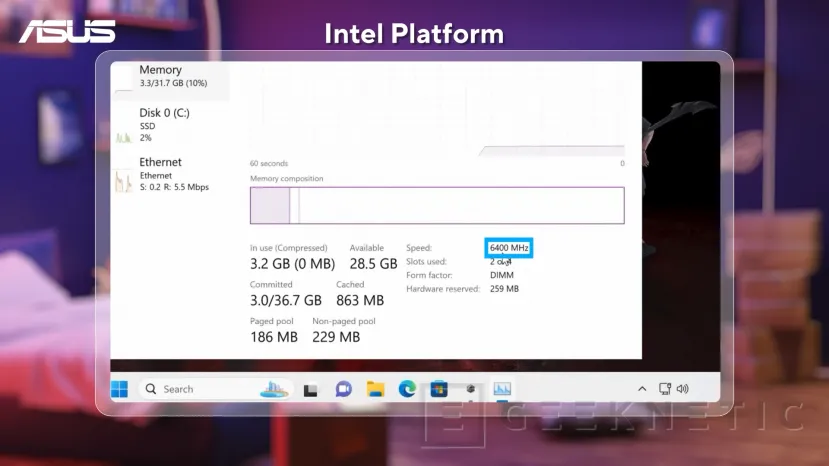Viewport: 829px width, 466px height.
Task: Click the Non-paged pool 229 MB value
Action: 336,337
